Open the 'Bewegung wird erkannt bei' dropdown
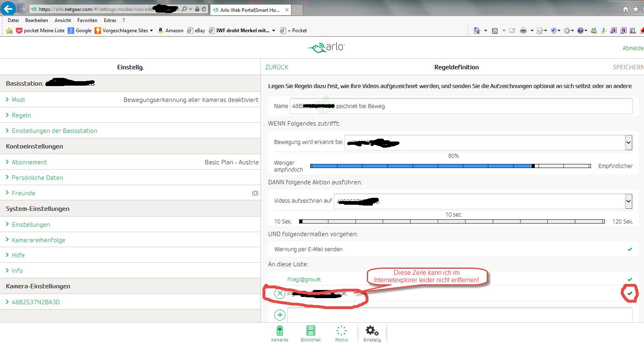Screen dimensions: 644x343 tap(628, 142)
